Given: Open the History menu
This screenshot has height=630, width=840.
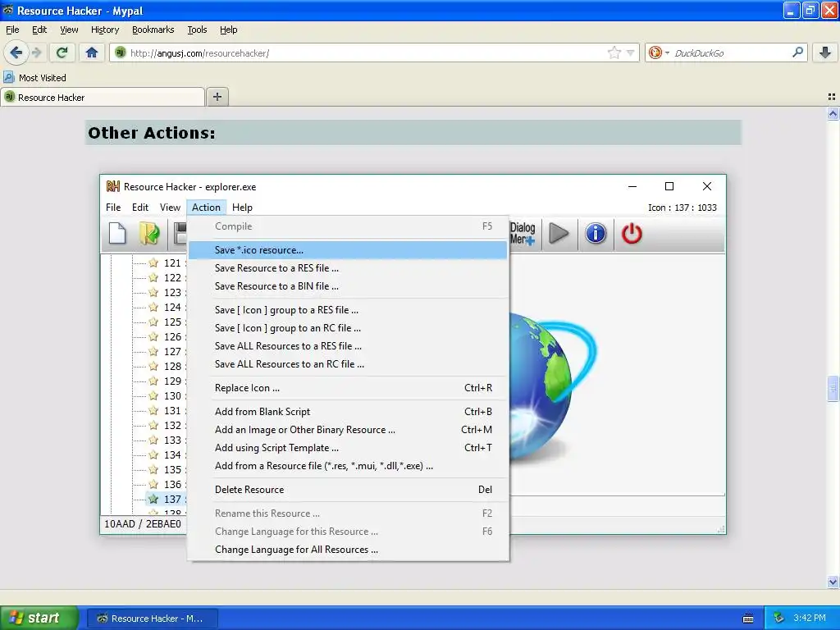Looking at the screenshot, I should (x=104, y=30).
